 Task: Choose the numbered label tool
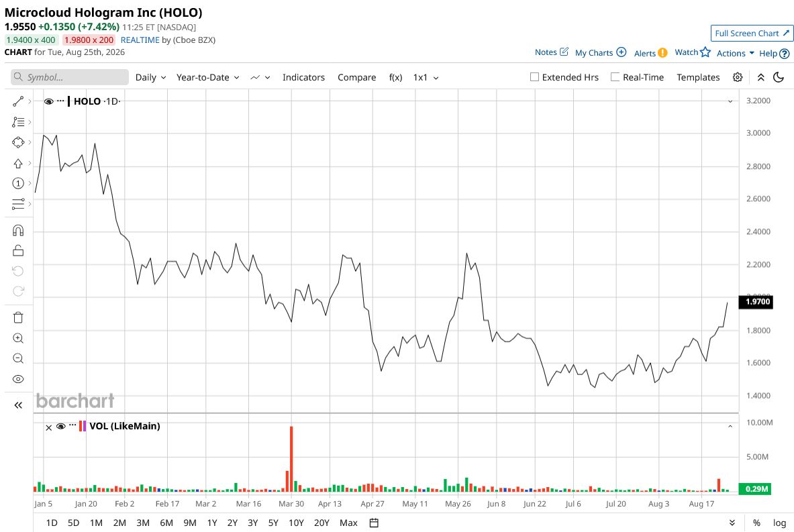click(x=18, y=183)
